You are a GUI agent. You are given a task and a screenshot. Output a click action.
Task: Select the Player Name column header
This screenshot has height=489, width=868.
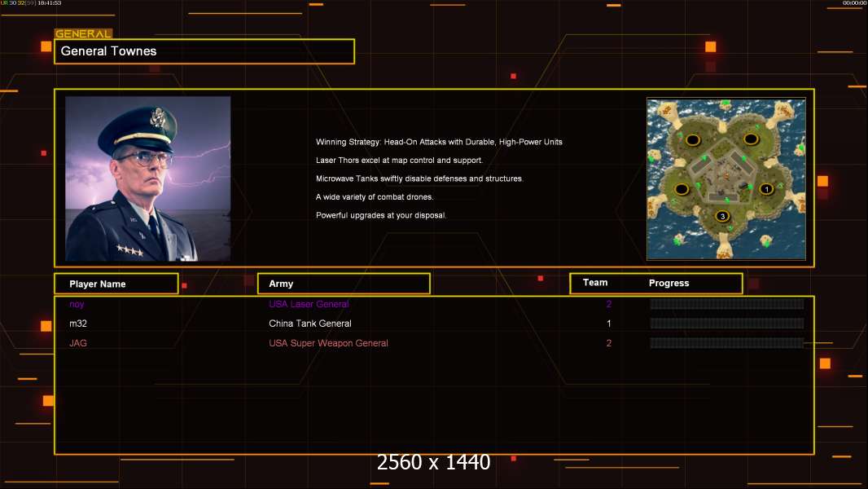click(98, 284)
